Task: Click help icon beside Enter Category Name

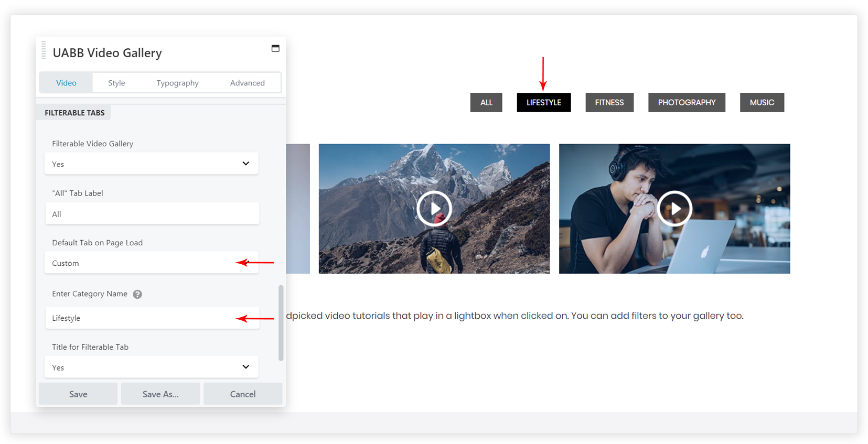Action: tap(137, 294)
